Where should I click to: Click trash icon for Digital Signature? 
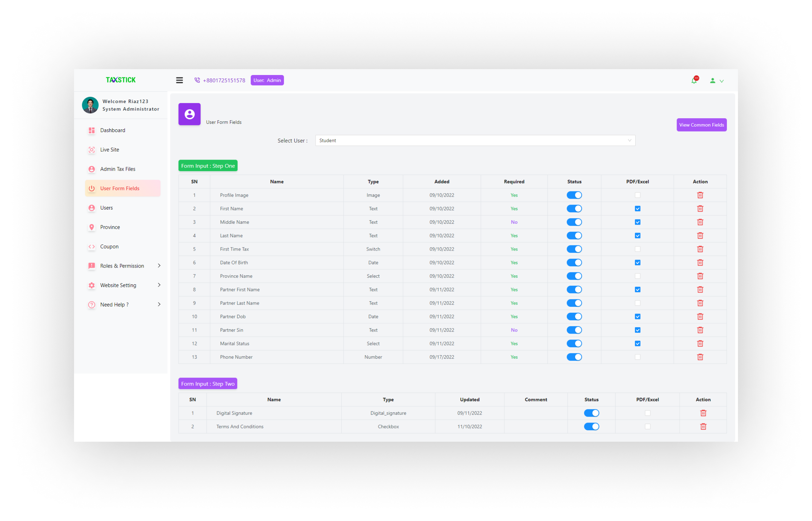click(x=703, y=413)
